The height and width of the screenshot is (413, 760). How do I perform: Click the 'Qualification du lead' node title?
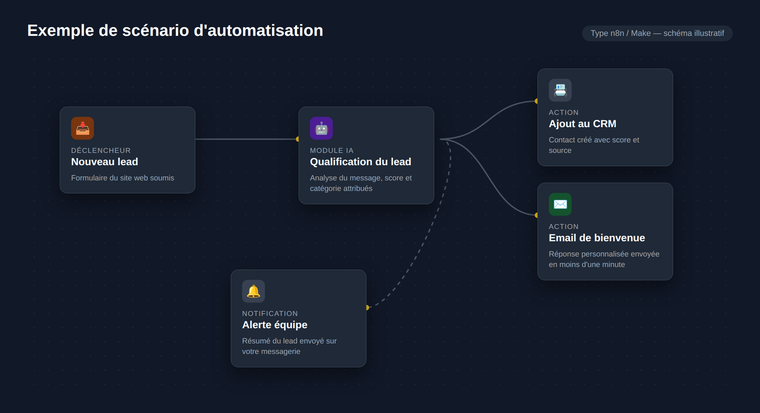[361, 162]
